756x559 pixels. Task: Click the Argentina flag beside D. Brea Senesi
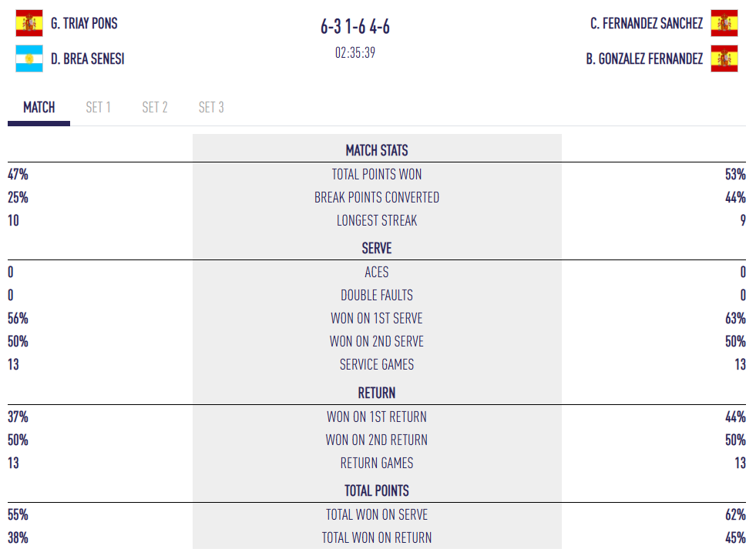(29, 59)
